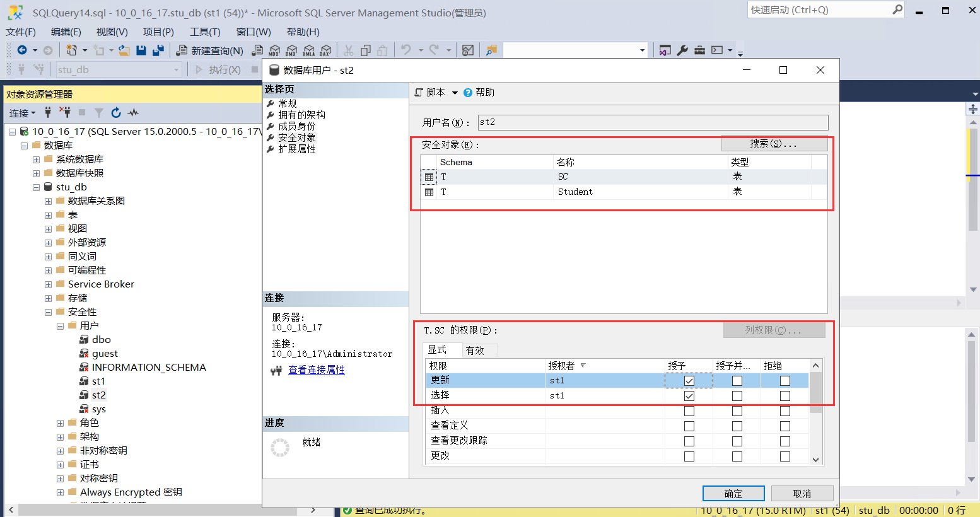Check the with-grant checkbox for the 更新 permission
This screenshot has width=980, height=517.
(x=737, y=381)
